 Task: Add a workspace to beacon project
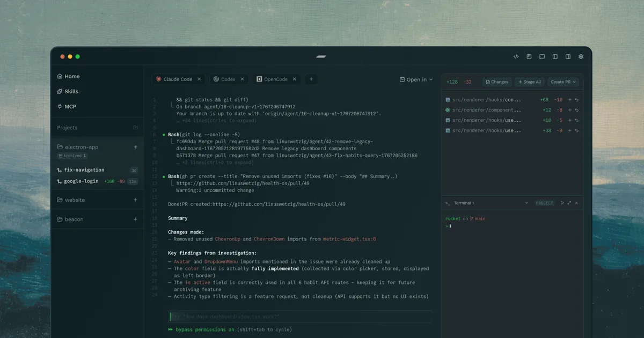(x=135, y=219)
